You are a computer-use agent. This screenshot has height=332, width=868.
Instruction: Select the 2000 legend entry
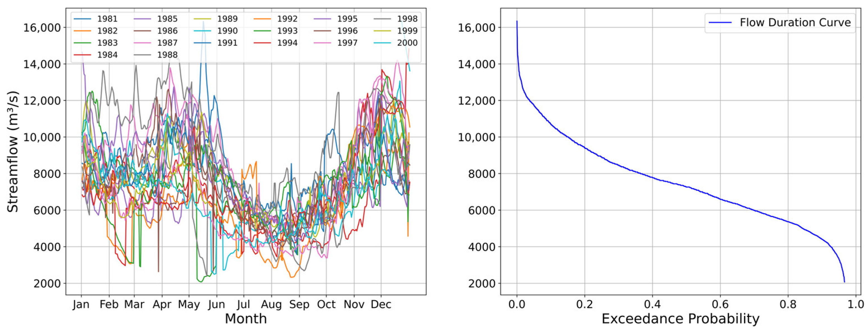click(x=407, y=43)
